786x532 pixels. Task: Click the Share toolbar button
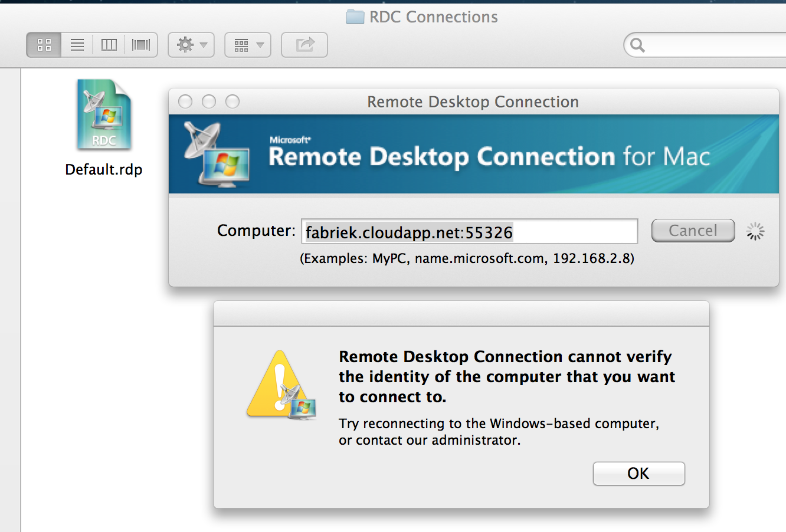[x=304, y=45]
